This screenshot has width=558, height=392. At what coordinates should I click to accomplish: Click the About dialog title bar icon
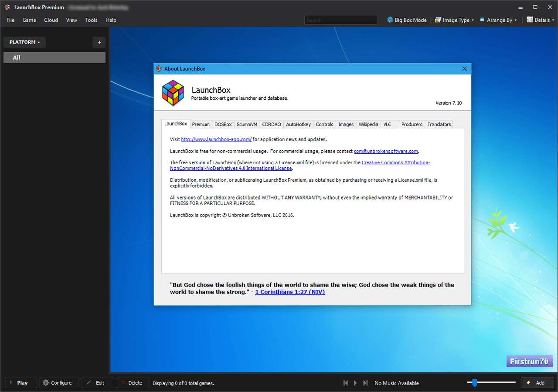(x=159, y=69)
